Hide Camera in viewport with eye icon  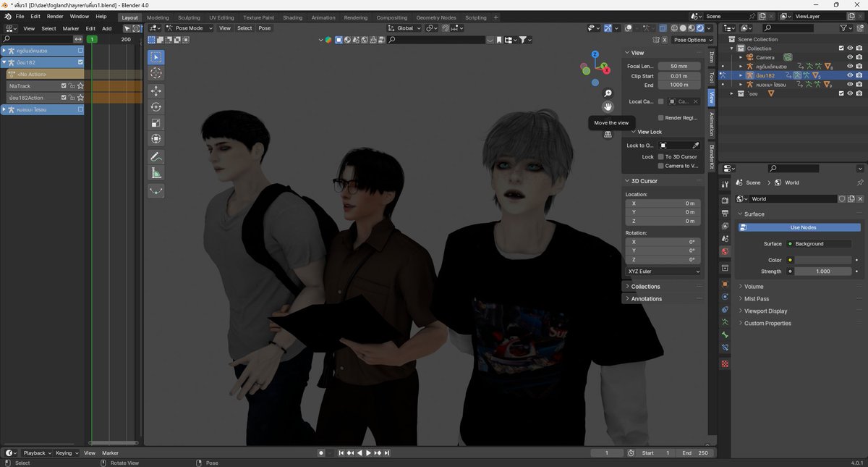tap(850, 57)
